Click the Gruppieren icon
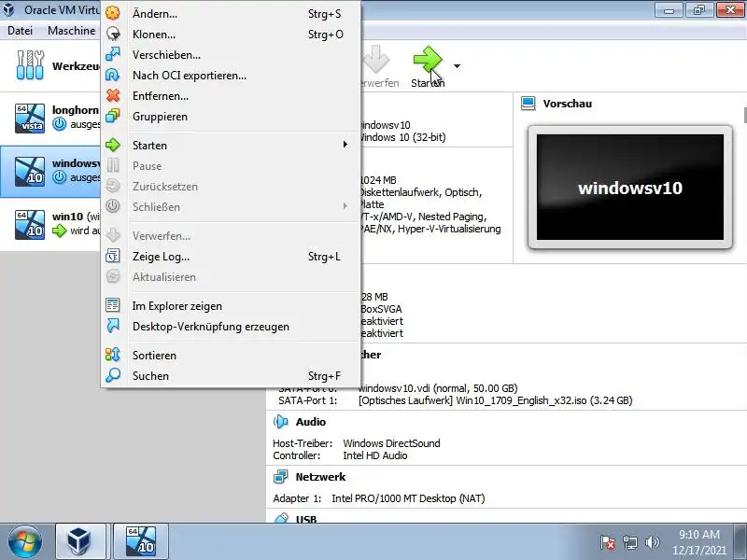Image resolution: width=747 pixels, height=560 pixels. 113,116
